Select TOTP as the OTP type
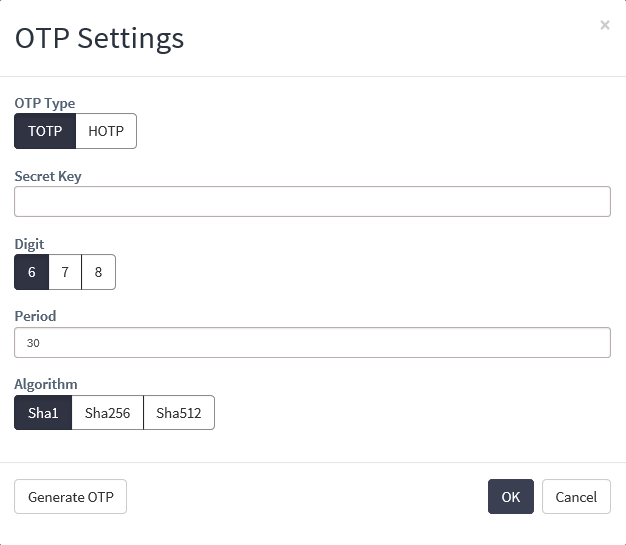626x545 pixels. tap(45, 131)
